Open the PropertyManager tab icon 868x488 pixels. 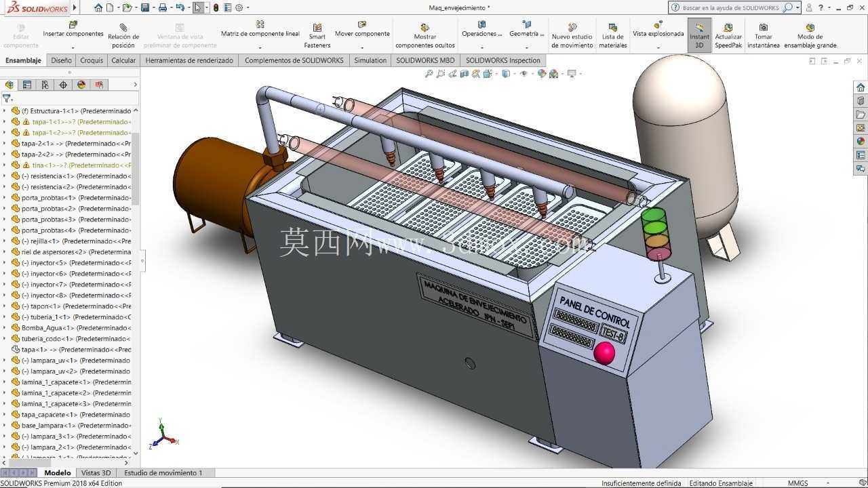point(27,85)
